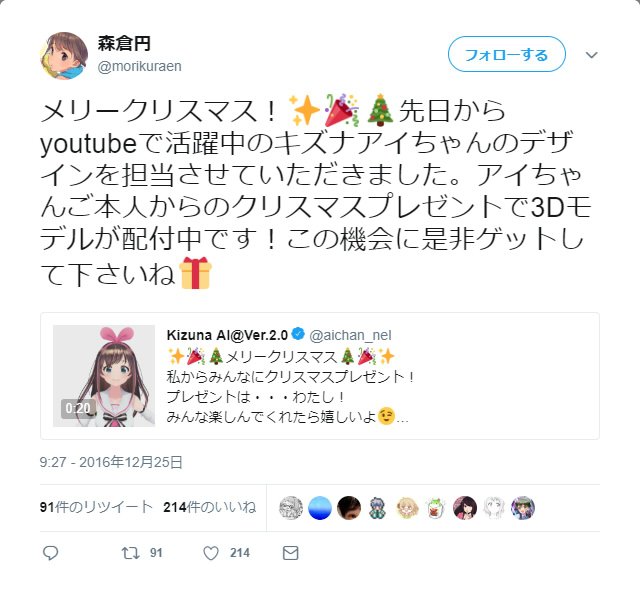The width and height of the screenshot is (640, 593).
Task: Click the @aichan_nel handle
Action: point(350,335)
